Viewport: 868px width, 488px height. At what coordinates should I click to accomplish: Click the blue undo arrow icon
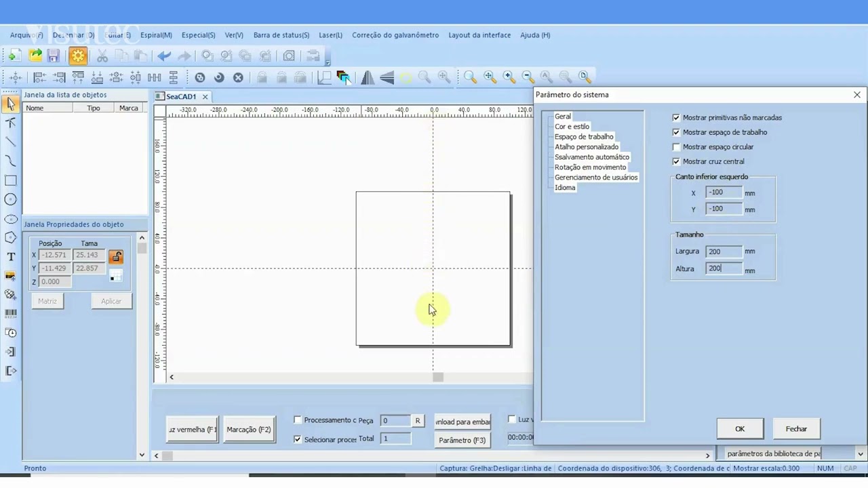click(163, 56)
